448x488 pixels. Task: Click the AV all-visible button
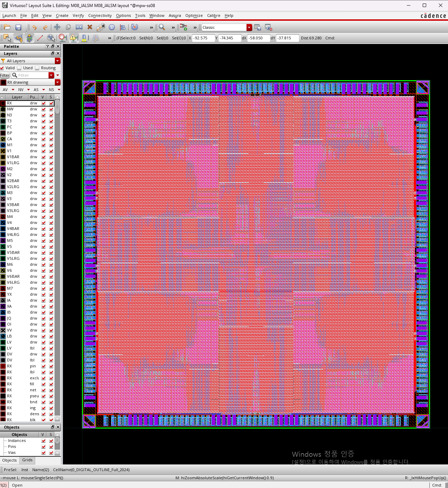click(x=5, y=90)
